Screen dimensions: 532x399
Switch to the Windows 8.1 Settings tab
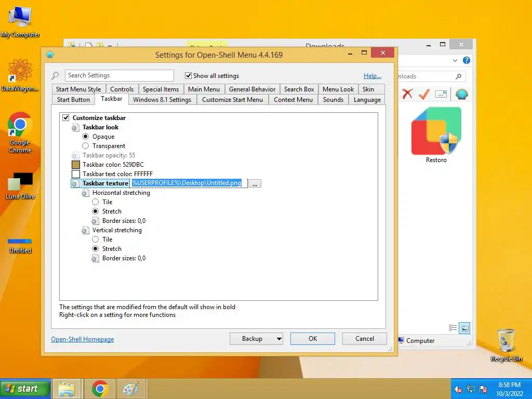(162, 100)
